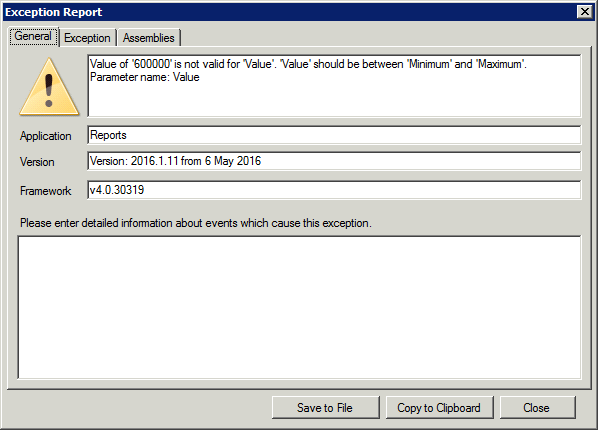The height and width of the screenshot is (433, 601).
Task: Click the Framework field showing v4.0.30319
Action: pyautogui.click(x=334, y=190)
